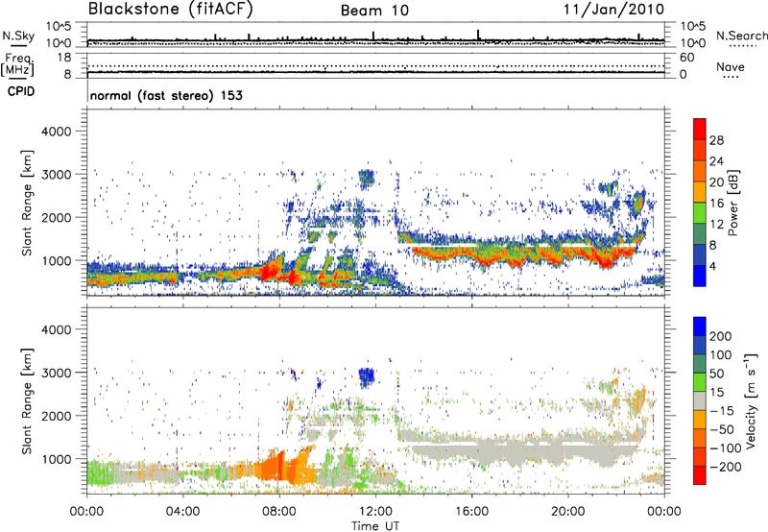Screen dimensions: 768x532
Task: Click the 'N.Search' legend label
Action: (x=741, y=36)
